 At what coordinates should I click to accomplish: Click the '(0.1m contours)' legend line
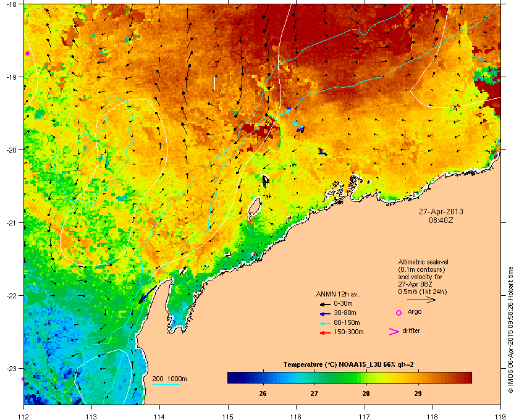click(x=421, y=269)
